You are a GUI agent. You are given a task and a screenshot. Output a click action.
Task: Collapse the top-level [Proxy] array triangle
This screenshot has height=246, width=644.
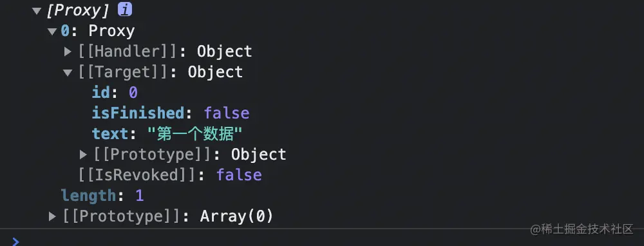(x=37, y=11)
